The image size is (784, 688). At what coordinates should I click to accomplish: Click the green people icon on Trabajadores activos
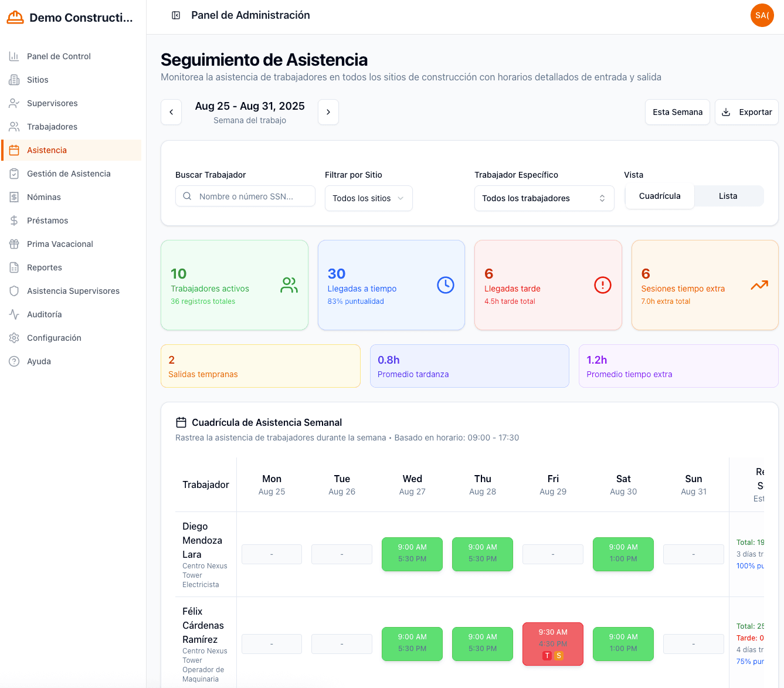tap(289, 285)
